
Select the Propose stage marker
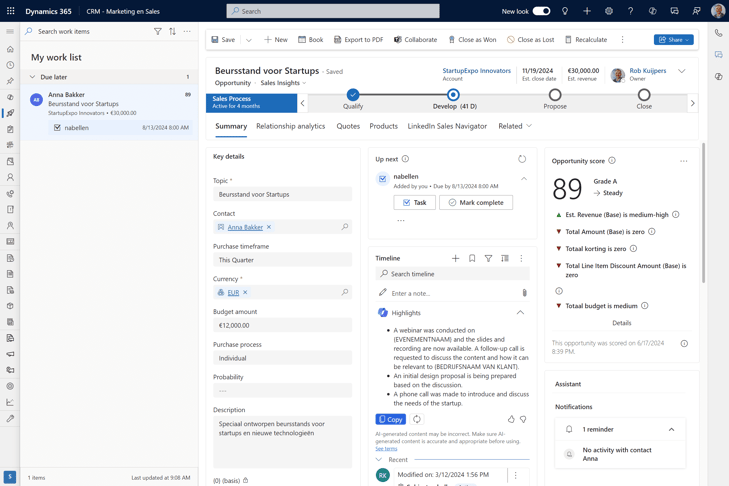click(555, 95)
